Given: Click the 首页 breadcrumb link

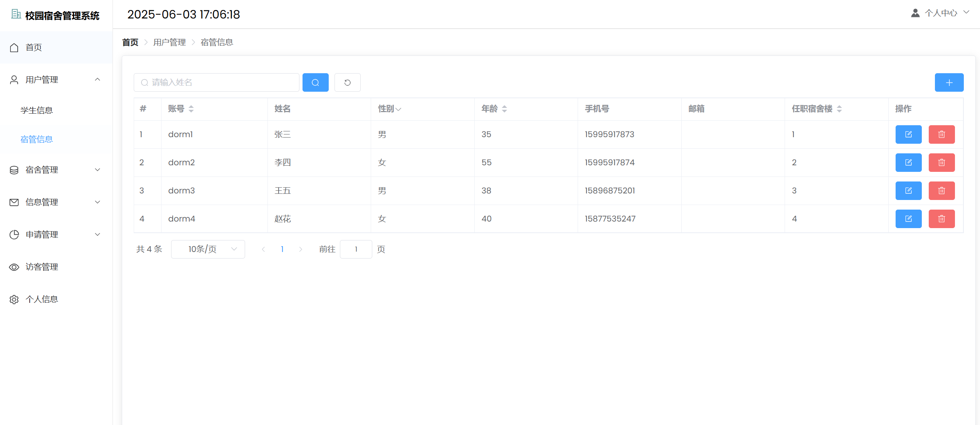Looking at the screenshot, I should pos(130,42).
